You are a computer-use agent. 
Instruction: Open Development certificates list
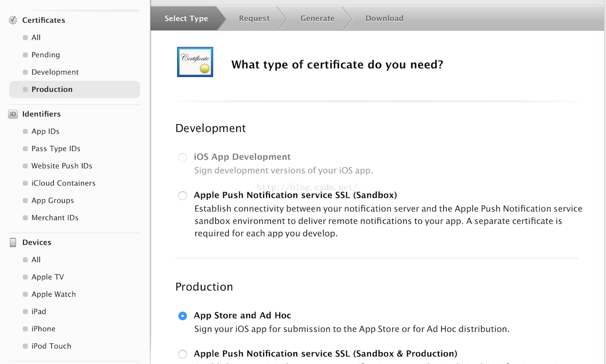pos(55,72)
